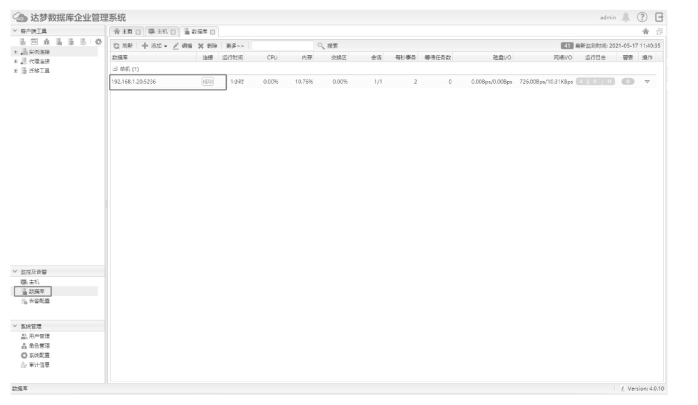This screenshot has width=698, height=405.
Task: Close the 主页 tab
Action: pos(138,32)
